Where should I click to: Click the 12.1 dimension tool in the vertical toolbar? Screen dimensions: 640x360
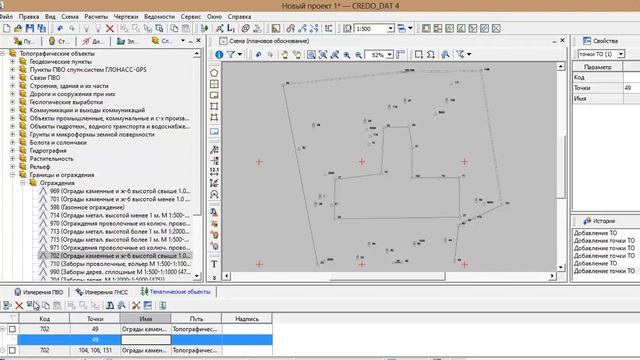coord(214,171)
